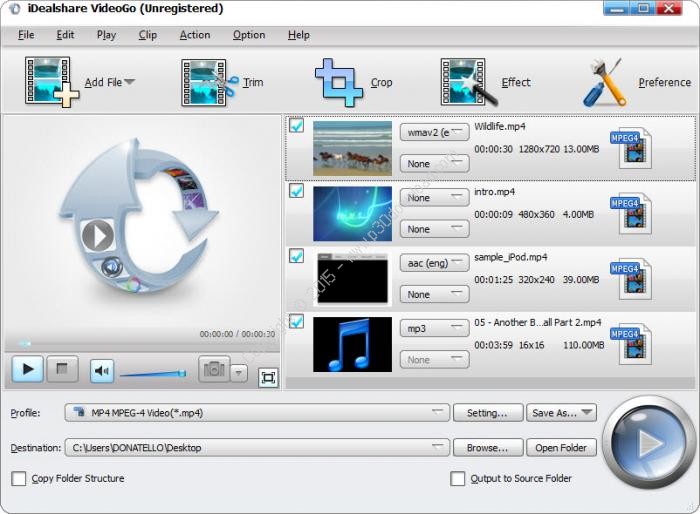The image size is (700, 514).
Task: Toggle full screen preview
Action: click(268, 378)
